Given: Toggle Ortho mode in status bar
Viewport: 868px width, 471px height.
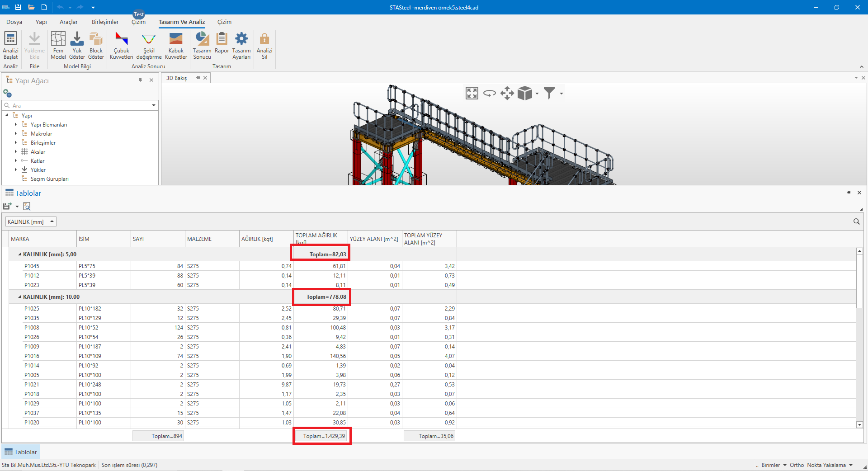Looking at the screenshot, I should pos(797,465).
